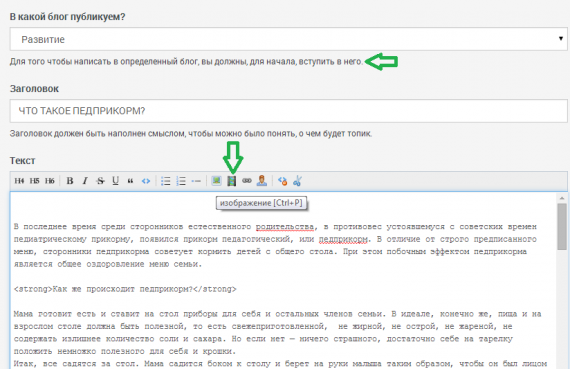
Task: Click the clear tags icon
Action: (x=282, y=181)
